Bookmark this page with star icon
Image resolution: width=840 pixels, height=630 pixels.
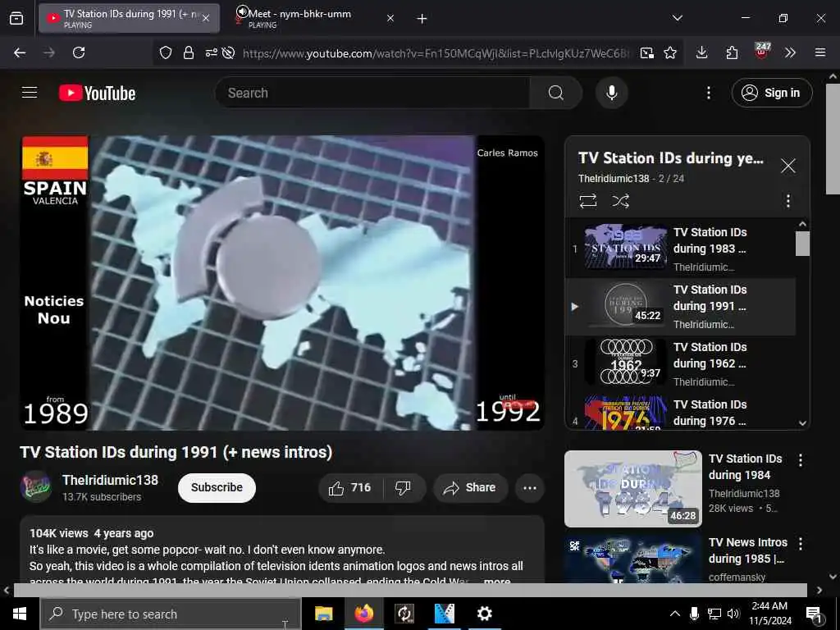point(670,52)
